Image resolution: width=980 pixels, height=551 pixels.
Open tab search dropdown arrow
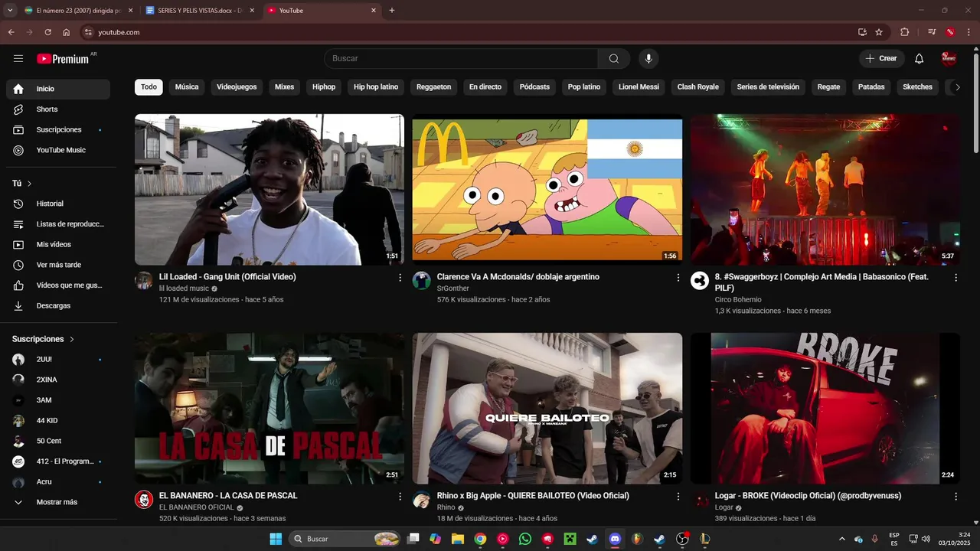10,11
